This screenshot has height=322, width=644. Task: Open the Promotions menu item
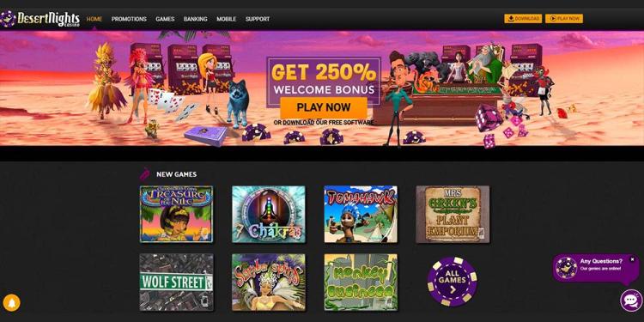(x=129, y=19)
